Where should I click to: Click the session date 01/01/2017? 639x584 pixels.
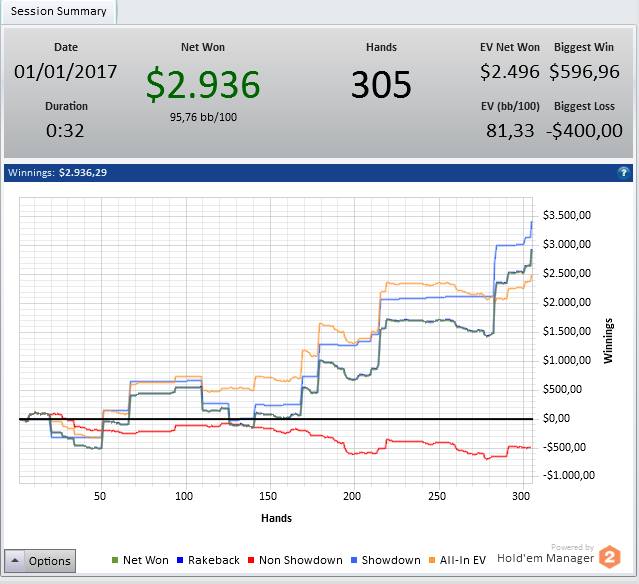(x=66, y=72)
